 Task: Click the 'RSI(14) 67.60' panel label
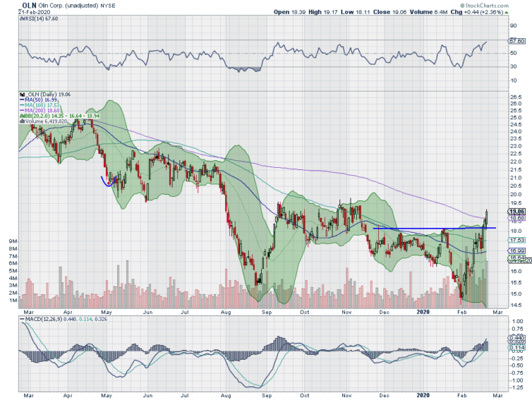tap(41, 19)
